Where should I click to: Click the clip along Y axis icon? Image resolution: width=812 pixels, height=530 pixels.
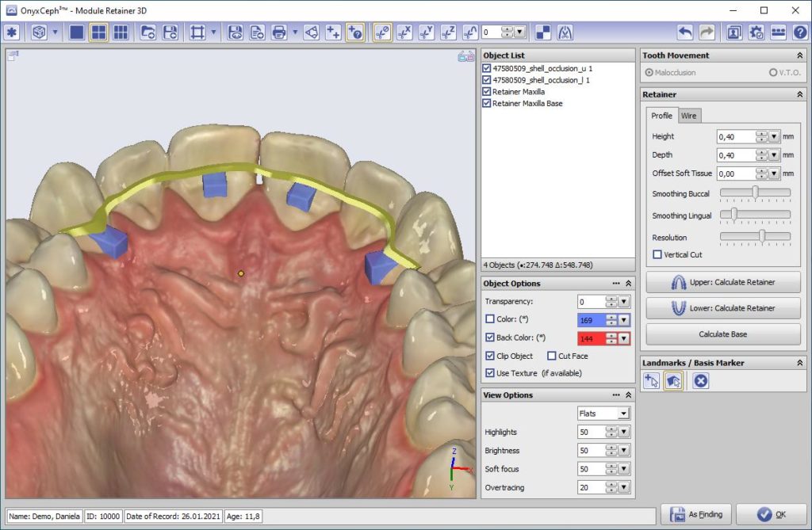pyautogui.click(x=427, y=32)
